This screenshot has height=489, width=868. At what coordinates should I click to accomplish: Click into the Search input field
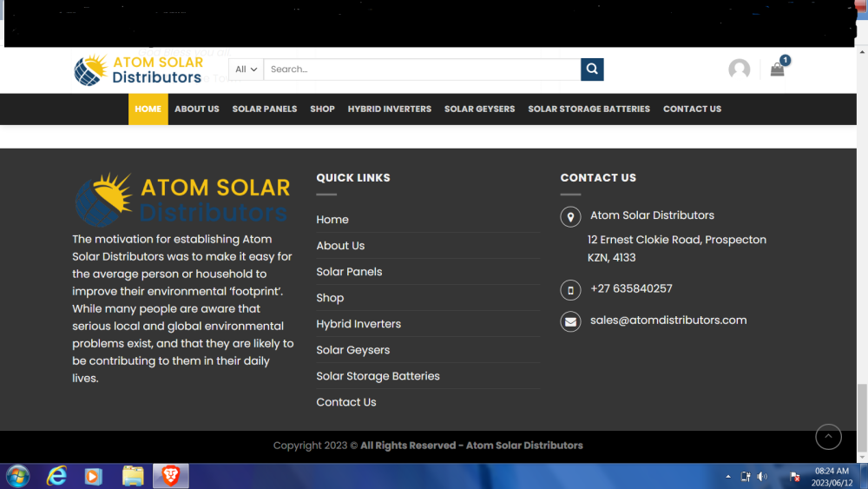pos(422,69)
